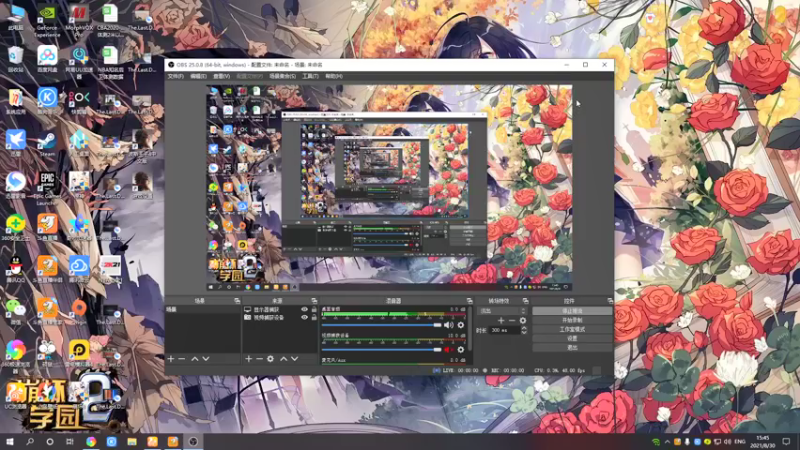Screen dimensions: 800x450
Task: Open the Epic Games Launcher desktop icon
Action: click(x=47, y=189)
